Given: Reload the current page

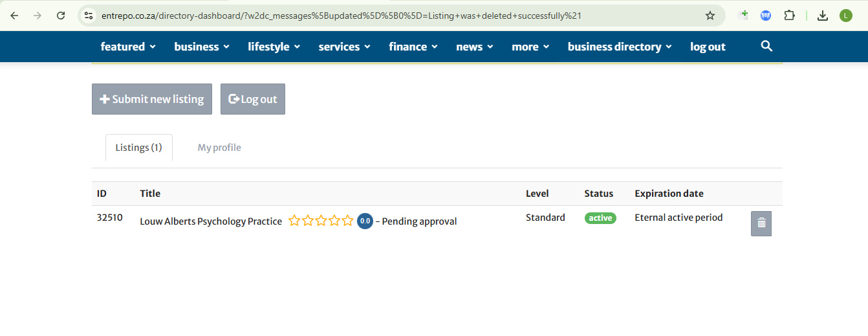Looking at the screenshot, I should [61, 16].
